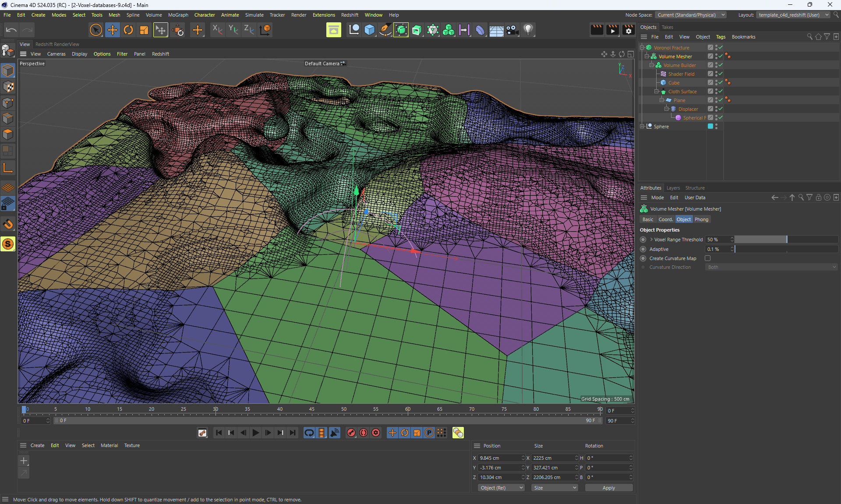Open the MoGraph menu
This screenshot has width=841, height=504.
(x=178, y=15)
